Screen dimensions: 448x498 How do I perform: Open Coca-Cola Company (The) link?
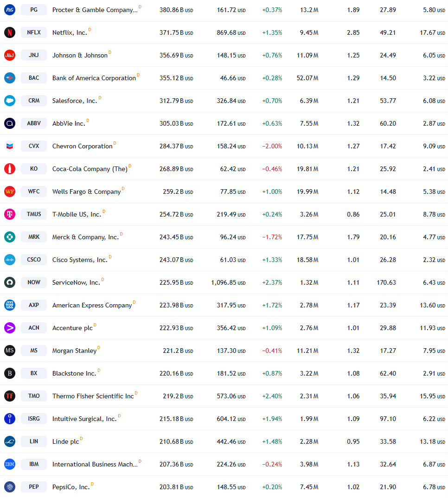90,169
